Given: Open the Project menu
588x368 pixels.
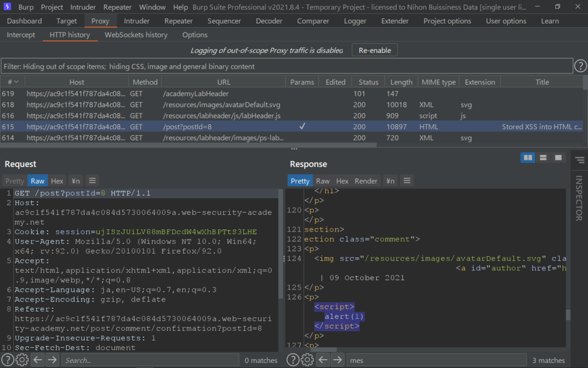Looking at the screenshot, I should pos(52,7).
